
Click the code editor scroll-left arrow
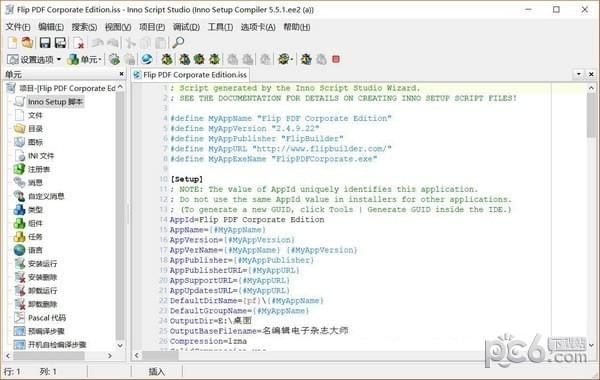tap(137, 355)
